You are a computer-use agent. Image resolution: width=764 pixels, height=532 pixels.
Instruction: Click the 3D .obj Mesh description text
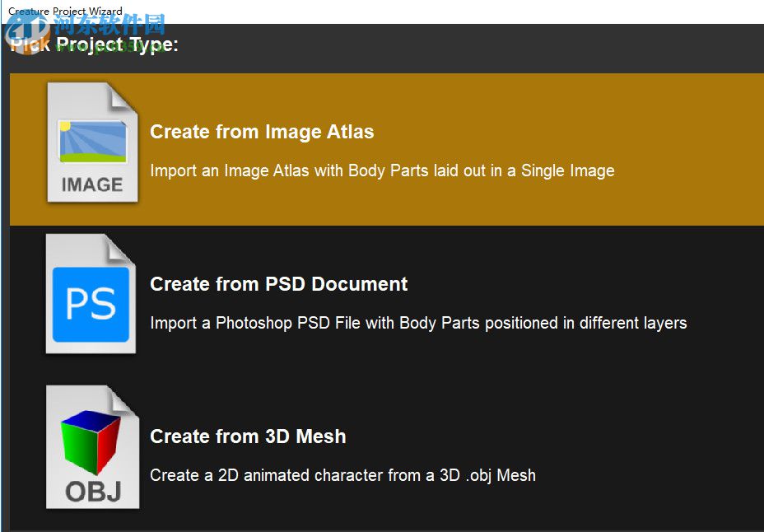(x=342, y=475)
